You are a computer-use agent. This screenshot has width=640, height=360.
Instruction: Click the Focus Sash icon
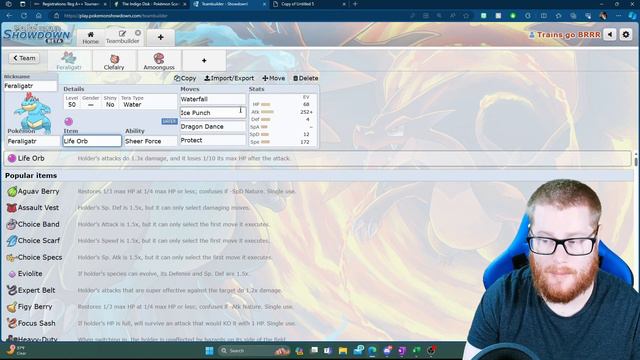click(12, 323)
